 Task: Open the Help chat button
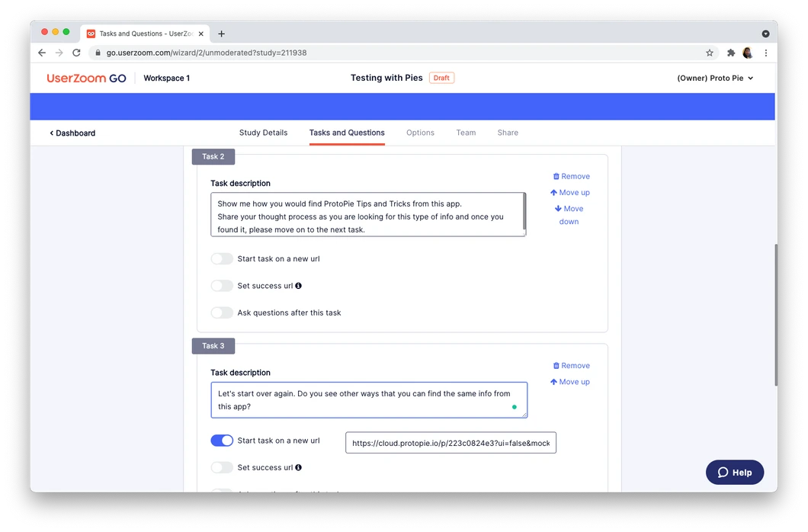[735, 473]
